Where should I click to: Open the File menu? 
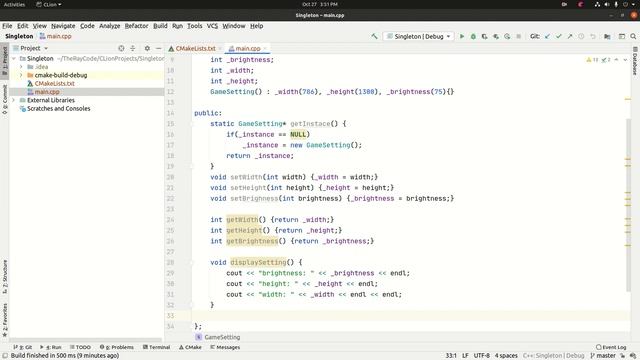[x=7, y=26]
